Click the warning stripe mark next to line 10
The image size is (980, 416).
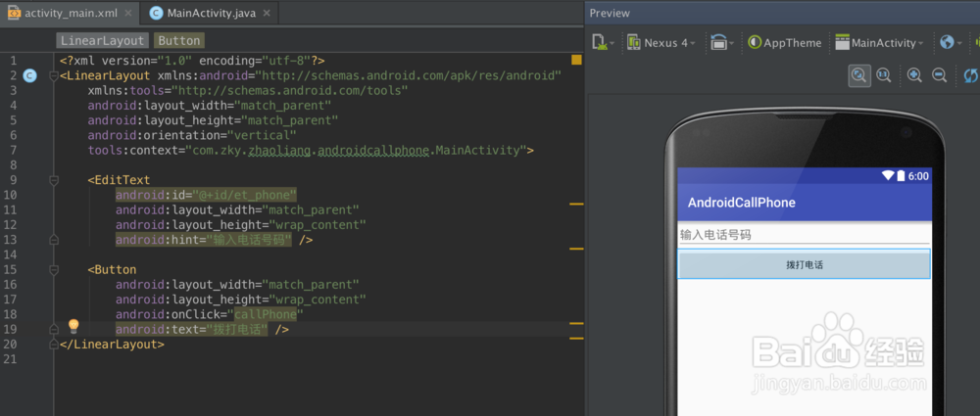tap(576, 204)
